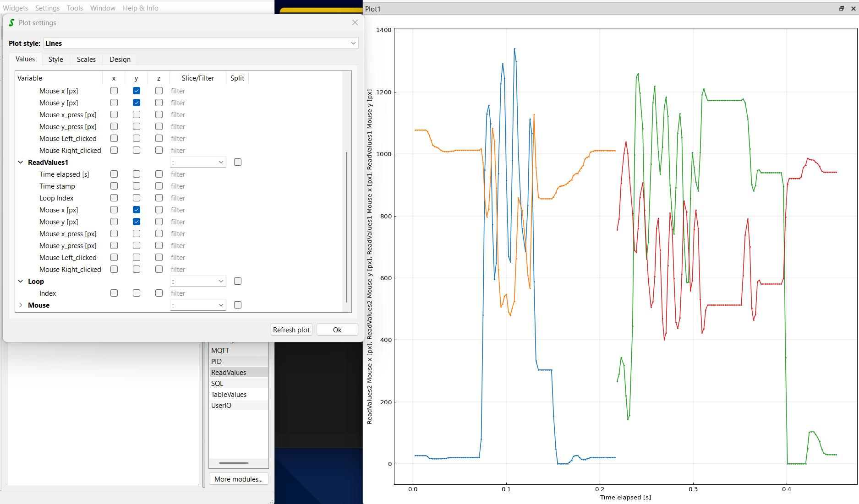This screenshot has width=859, height=504.
Task: Switch to the Scales tab
Action: coord(86,60)
